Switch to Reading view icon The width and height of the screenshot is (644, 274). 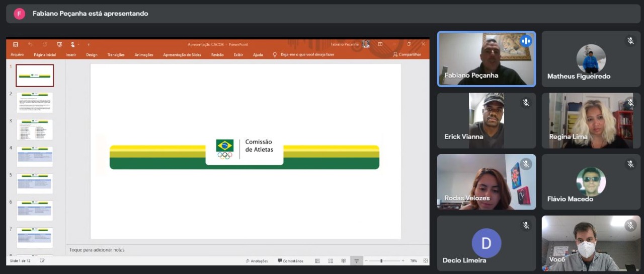click(344, 261)
